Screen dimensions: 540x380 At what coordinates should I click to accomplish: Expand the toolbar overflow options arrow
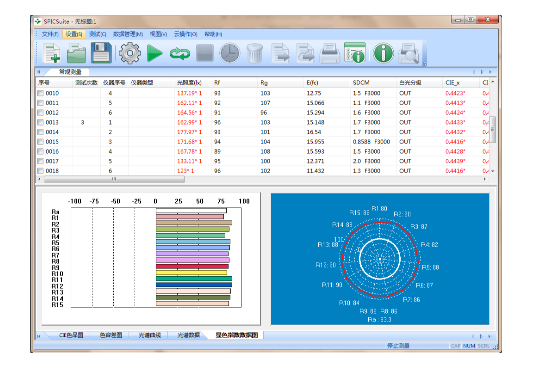425,63
